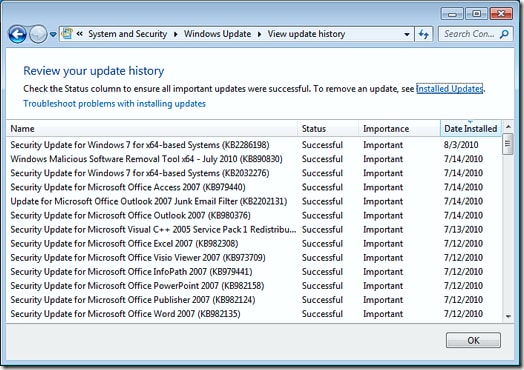Expand the arrow after System and Security
The width and height of the screenshot is (524, 370).
(x=176, y=34)
